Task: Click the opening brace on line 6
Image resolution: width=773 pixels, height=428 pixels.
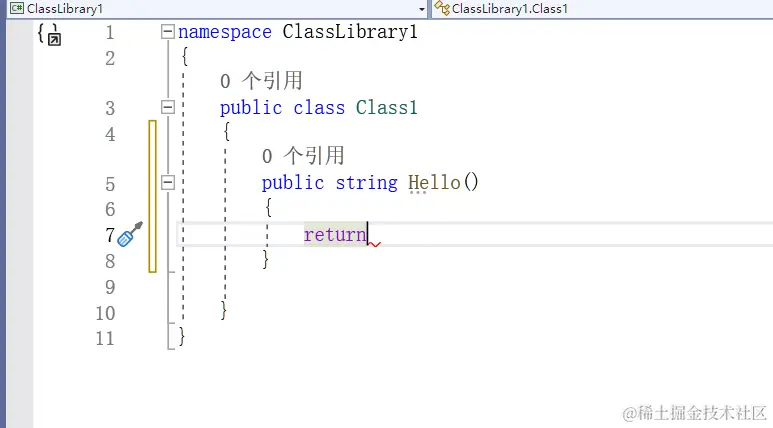Action: tap(268, 207)
